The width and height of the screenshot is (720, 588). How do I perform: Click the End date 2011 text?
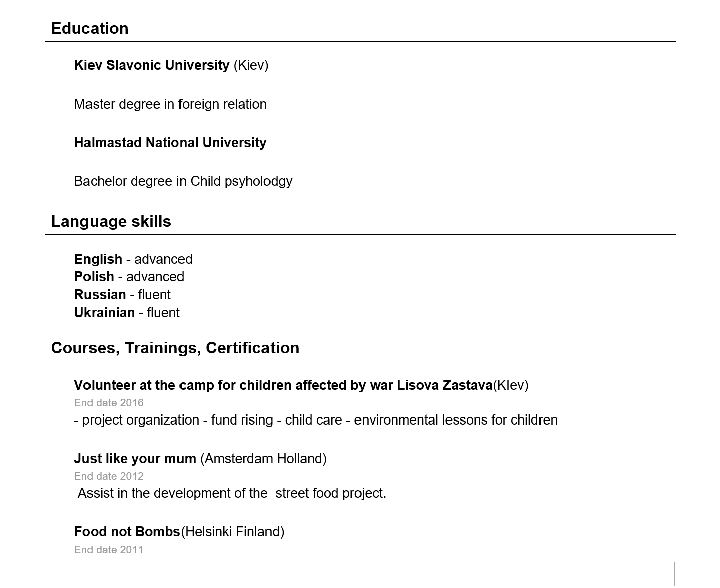click(109, 550)
